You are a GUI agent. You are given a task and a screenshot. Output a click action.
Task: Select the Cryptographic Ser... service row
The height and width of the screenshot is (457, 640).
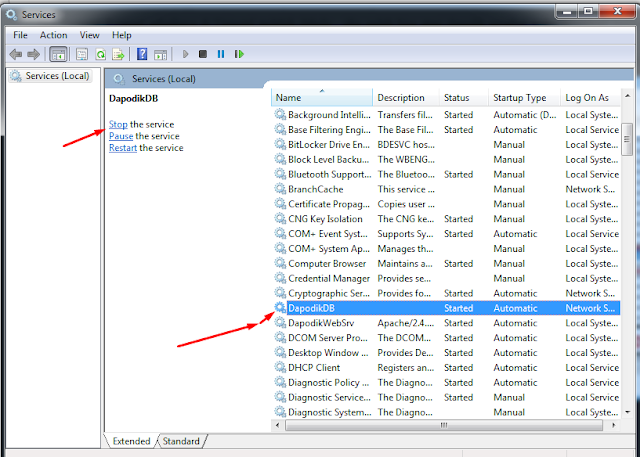[x=446, y=293]
